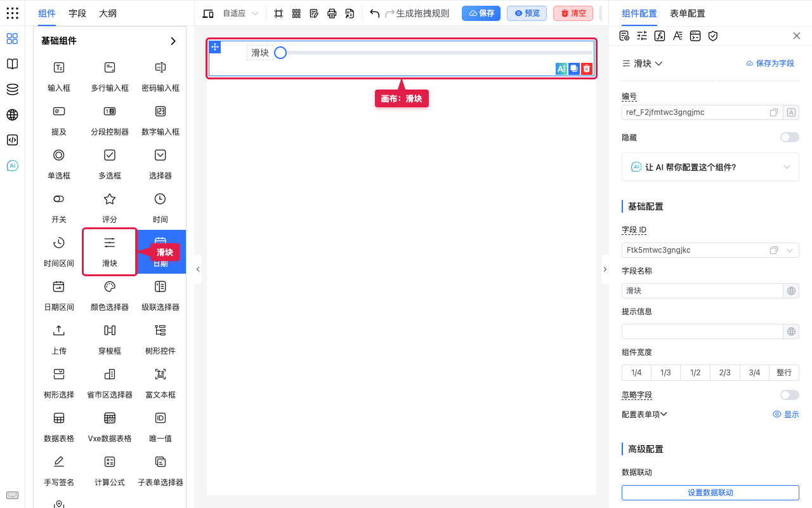812x508 pixels.
Task: Open the 滑块 component type dropdown
Action: click(643, 63)
